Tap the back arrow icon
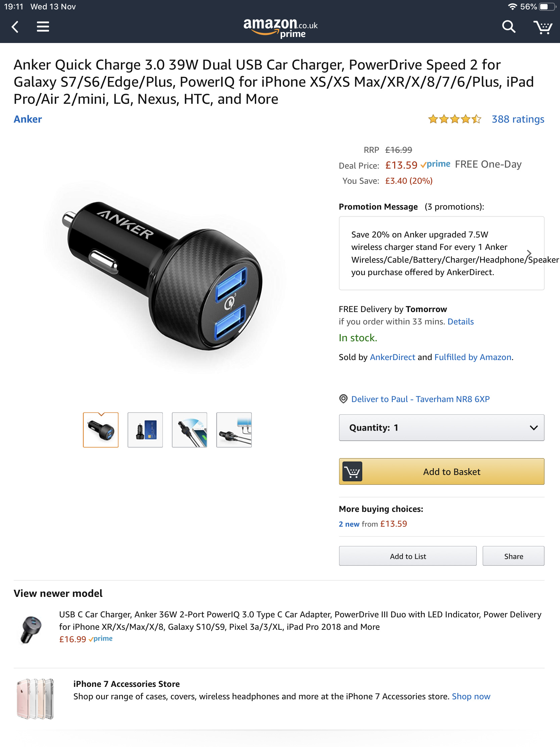The width and height of the screenshot is (560, 747). [x=15, y=27]
